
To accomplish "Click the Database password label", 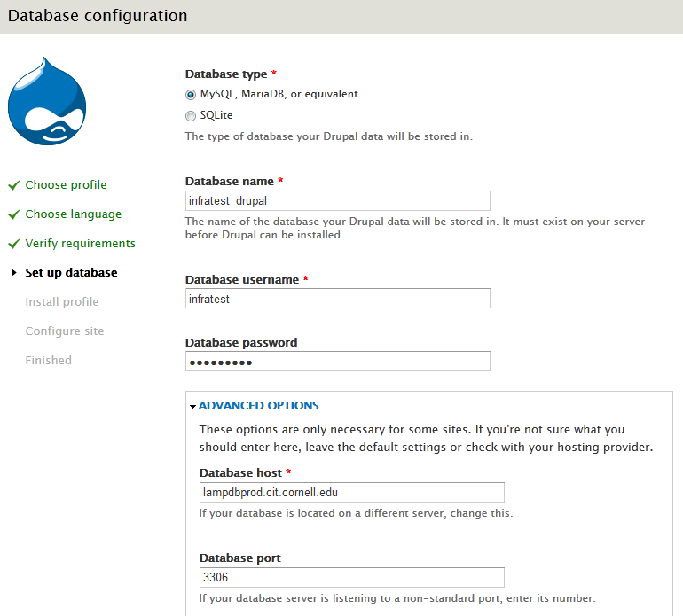I will pyautogui.click(x=241, y=343).
